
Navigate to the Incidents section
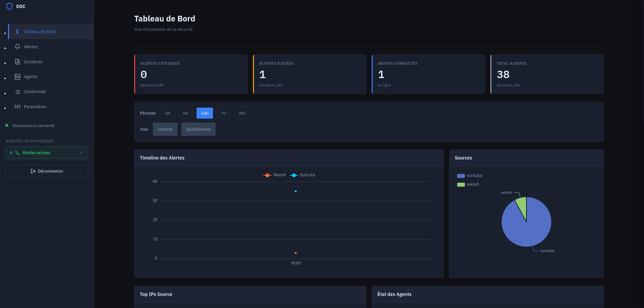33,62
